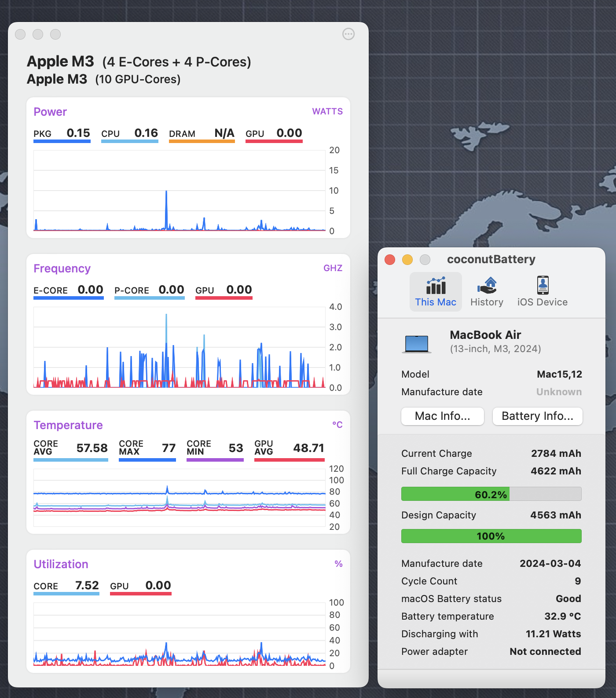Image resolution: width=616 pixels, height=698 pixels.
Task: Click the WATTS unit label
Action: [x=327, y=111]
